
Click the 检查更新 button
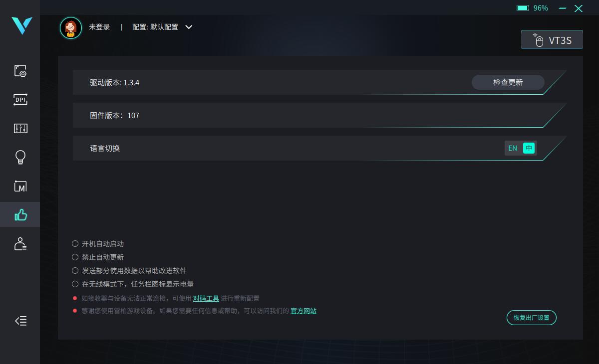(x=508, y=82)
